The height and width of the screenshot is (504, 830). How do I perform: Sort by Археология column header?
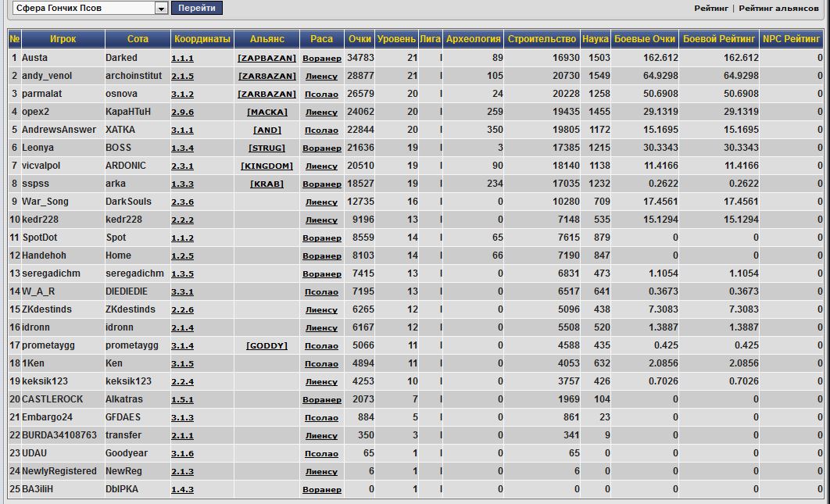click(473, 39)
